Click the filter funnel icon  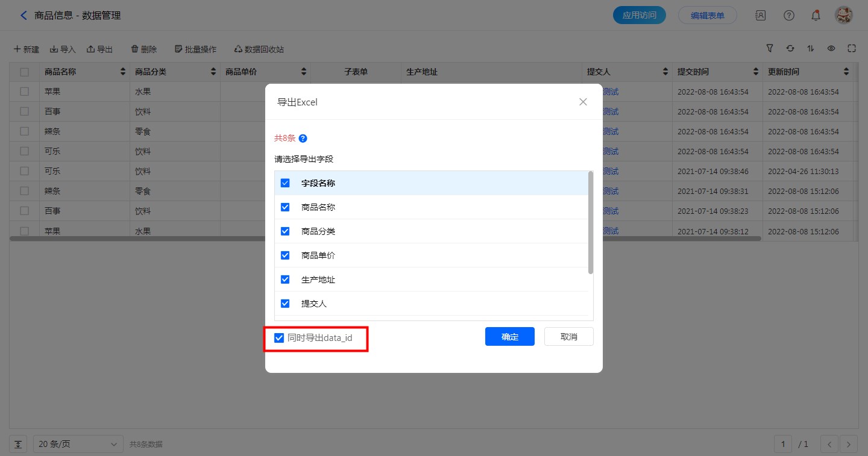(x=770, y=49)
